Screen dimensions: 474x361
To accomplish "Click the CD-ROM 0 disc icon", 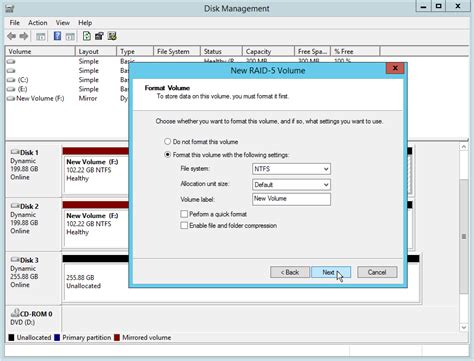I will tap(15, 313).
